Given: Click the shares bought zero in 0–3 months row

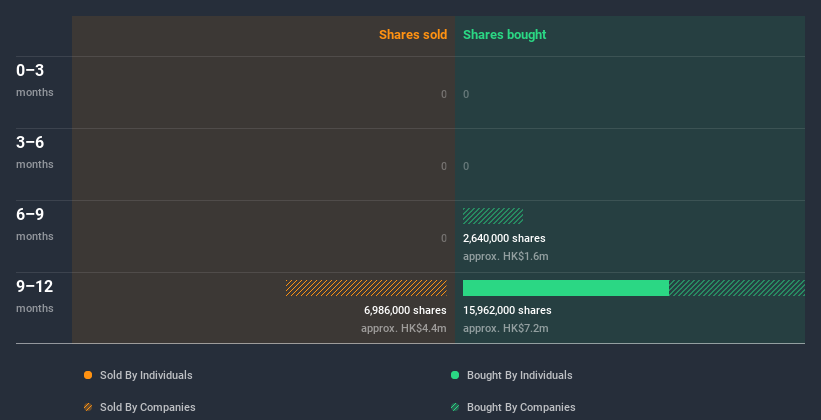Looking at the screenshot, I should 466,94.
